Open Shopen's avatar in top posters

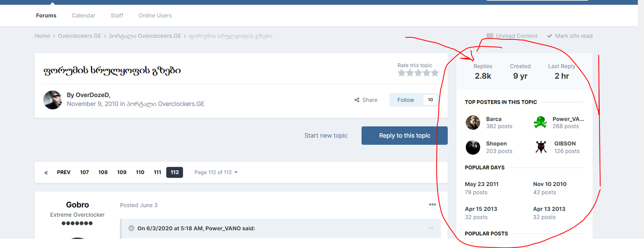tap(473, 147)
